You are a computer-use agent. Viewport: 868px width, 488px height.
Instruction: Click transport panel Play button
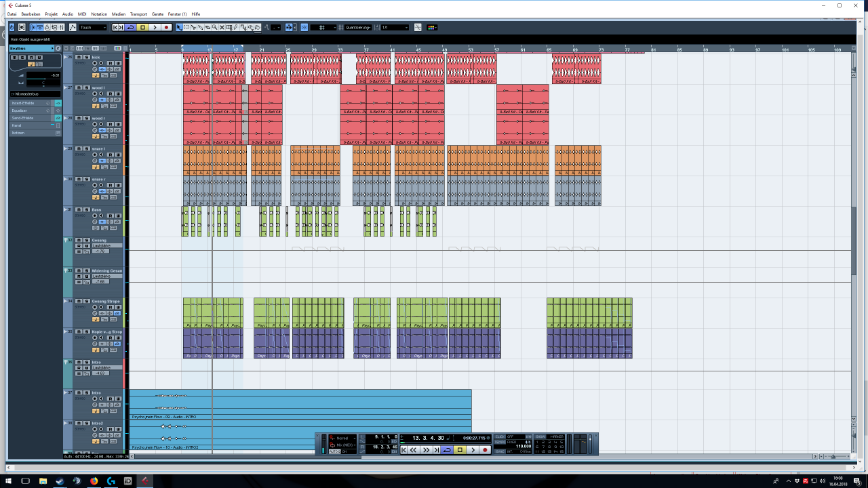473,450
